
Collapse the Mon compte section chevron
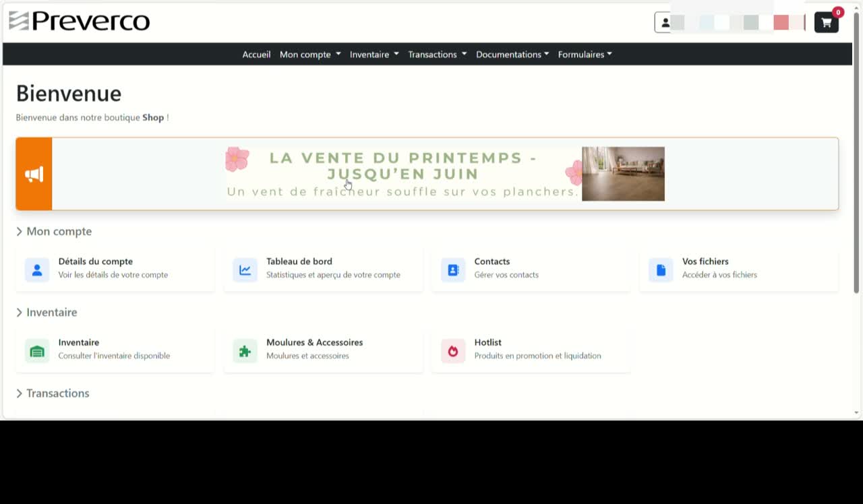(20, 232)
